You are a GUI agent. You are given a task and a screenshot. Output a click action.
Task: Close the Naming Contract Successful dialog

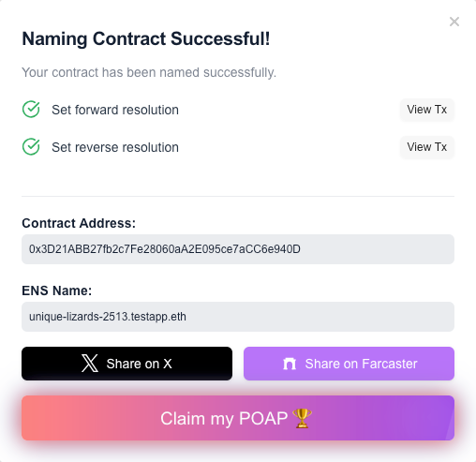pyautogui.click(x=454, y=22)
